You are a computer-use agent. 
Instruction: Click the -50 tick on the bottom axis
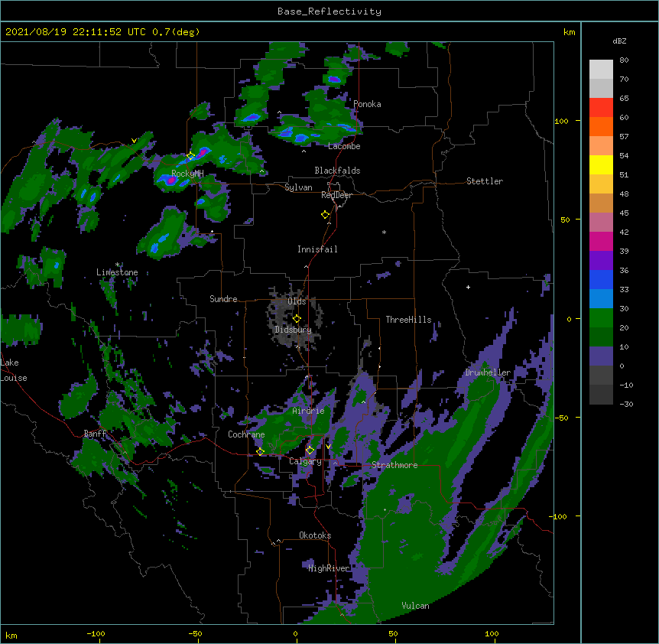[195, 633]
